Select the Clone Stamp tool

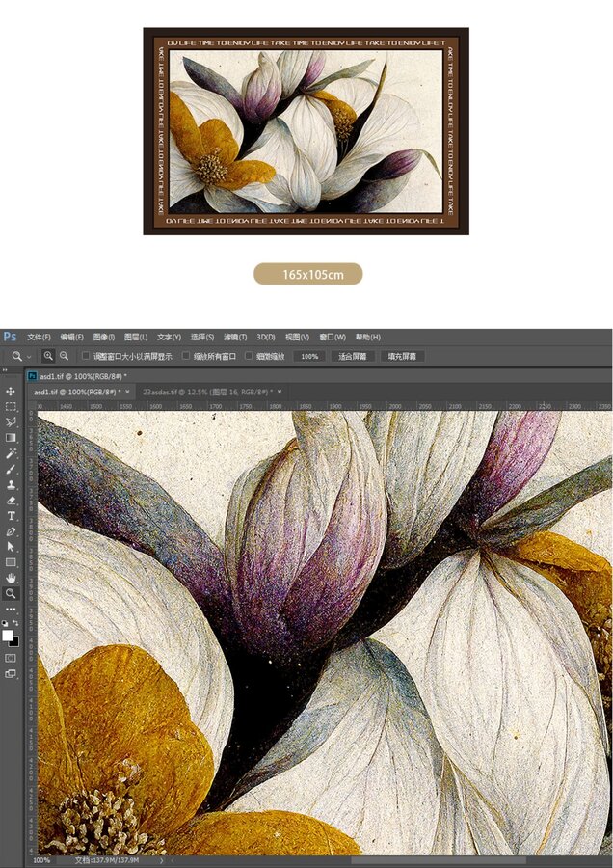point(11,485)
